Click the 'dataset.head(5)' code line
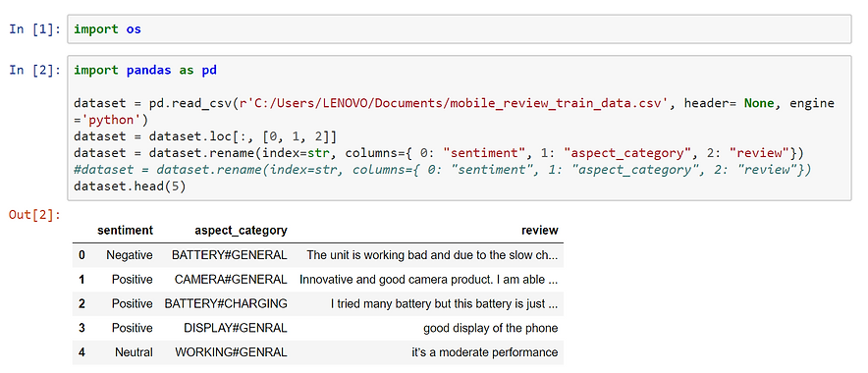868x373 pixels. [130, 186]
